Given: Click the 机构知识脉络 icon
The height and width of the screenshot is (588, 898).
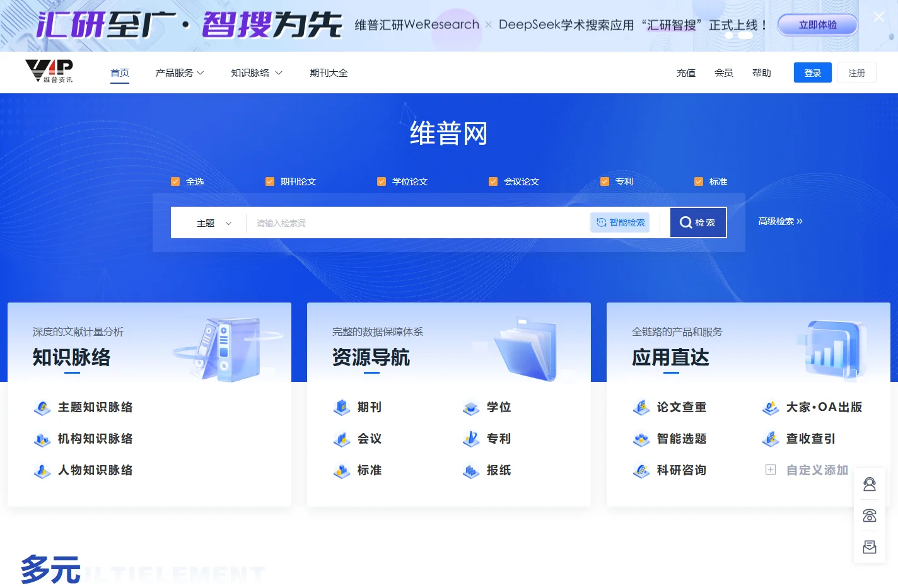Looking at the screenshot, I should (42, 439).
